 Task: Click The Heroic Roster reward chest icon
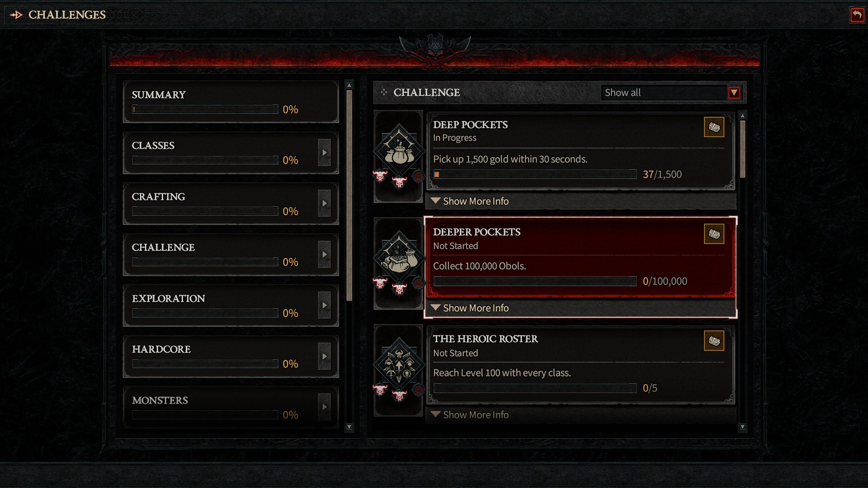coord(714,341)
